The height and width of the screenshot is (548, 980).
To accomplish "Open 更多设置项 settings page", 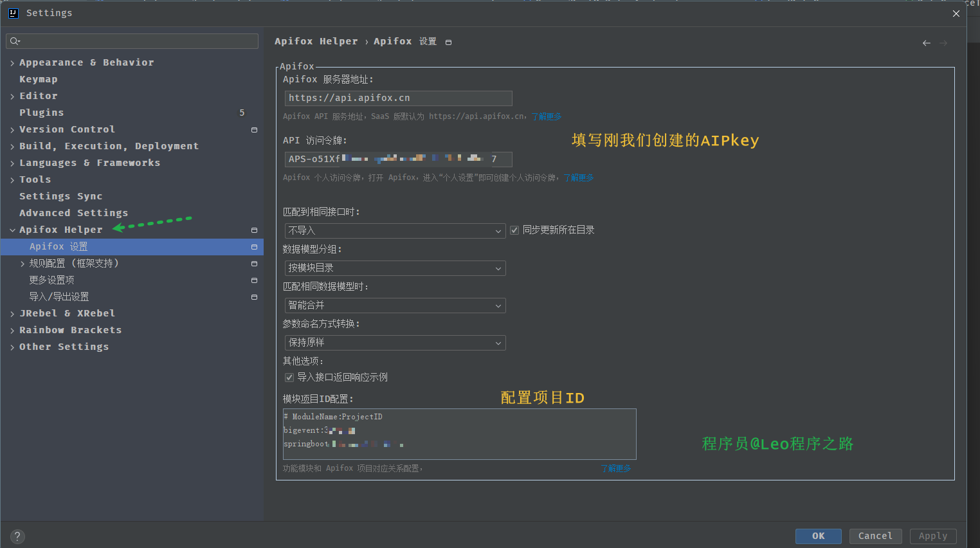I will coord(51,280).
